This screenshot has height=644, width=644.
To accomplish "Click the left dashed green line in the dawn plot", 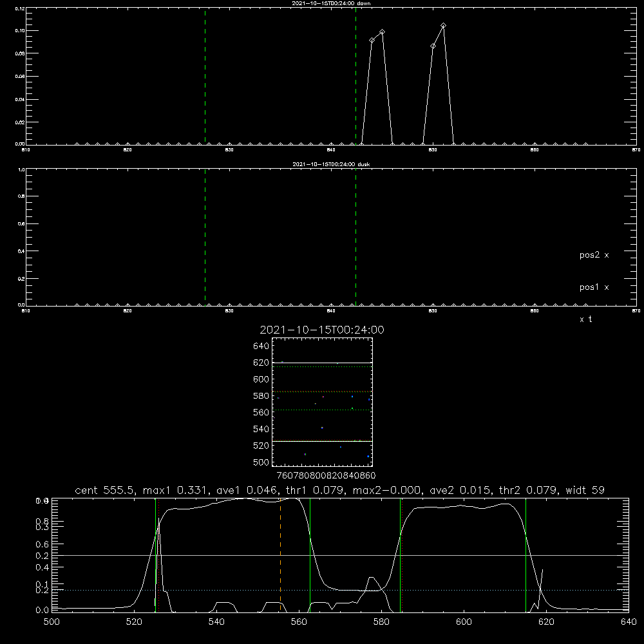I will pos(205,76).
